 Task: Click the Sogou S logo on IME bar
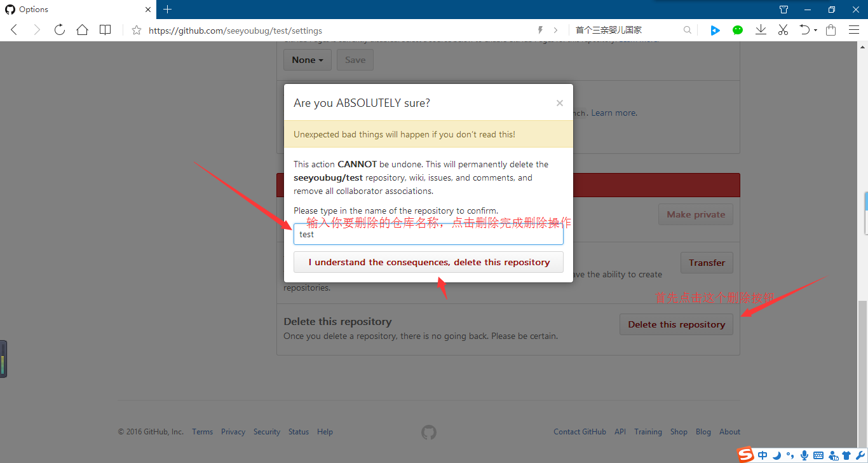click(x=745, y=455)
